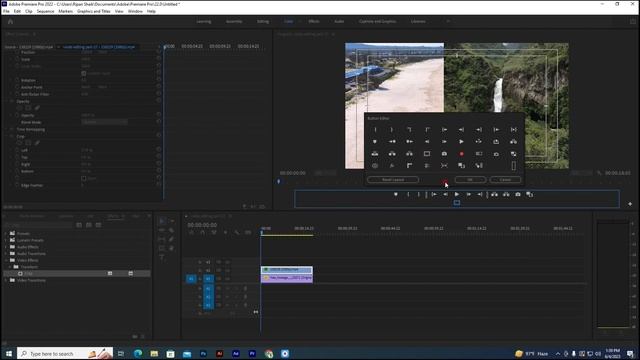
Task: Select the Selection tool in Tools panel
Action: pos(162,221)
